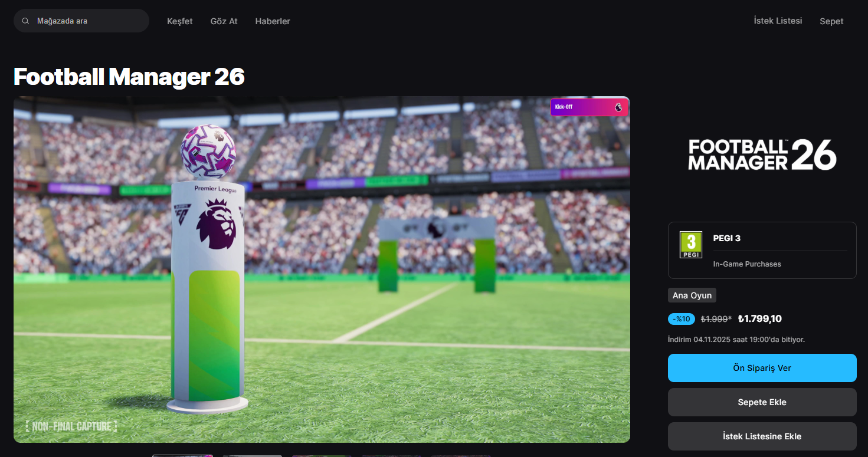Image resolution: width=868 pixels, height=457 pixels.
Task: Pre-order with Ön Sipariş Ver button
Action: tap(762, 368)
